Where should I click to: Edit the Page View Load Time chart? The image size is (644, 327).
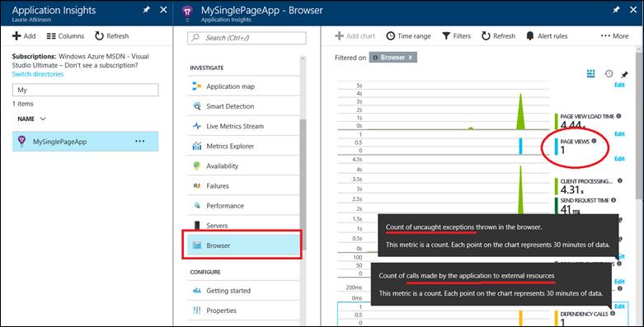pos(619,85)
